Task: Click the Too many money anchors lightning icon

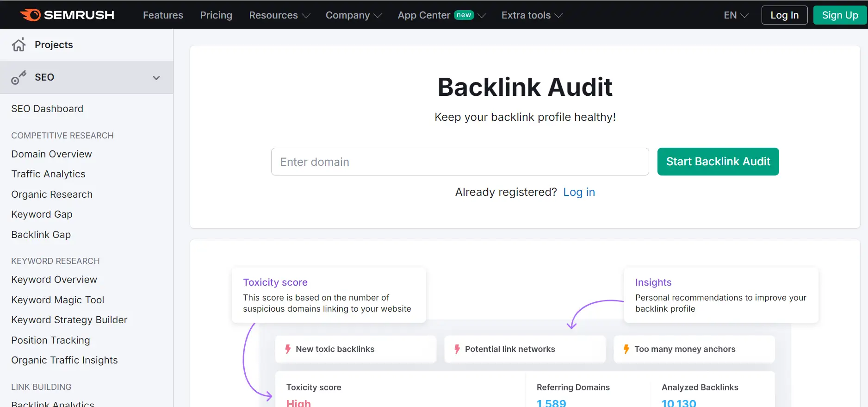Action: (626, 349)
